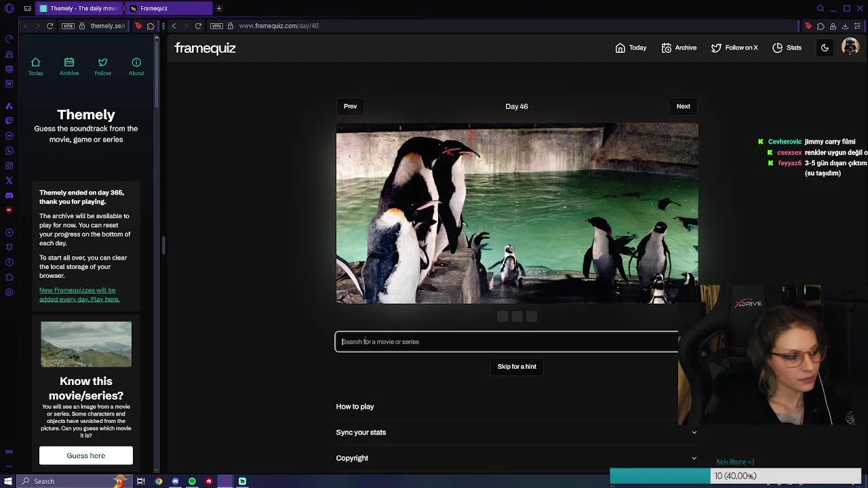The width and height of the screenshot is (868, 488).
Task: Click Themely Follow Twitter icon
Action: click(102, 62)
